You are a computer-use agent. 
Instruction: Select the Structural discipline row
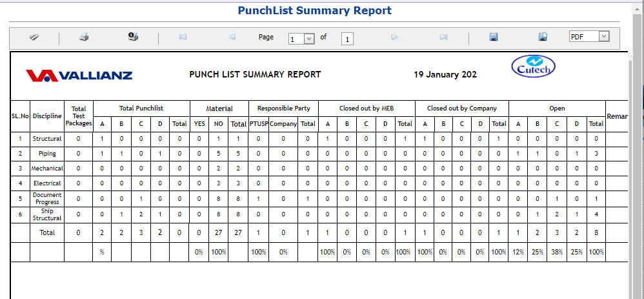[x=47, y=139]
